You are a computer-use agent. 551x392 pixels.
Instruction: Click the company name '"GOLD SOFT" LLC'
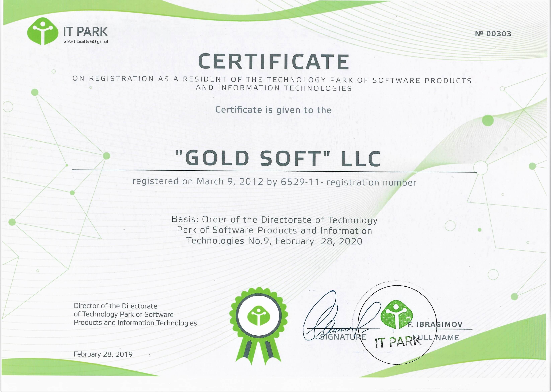pos(278,158)
